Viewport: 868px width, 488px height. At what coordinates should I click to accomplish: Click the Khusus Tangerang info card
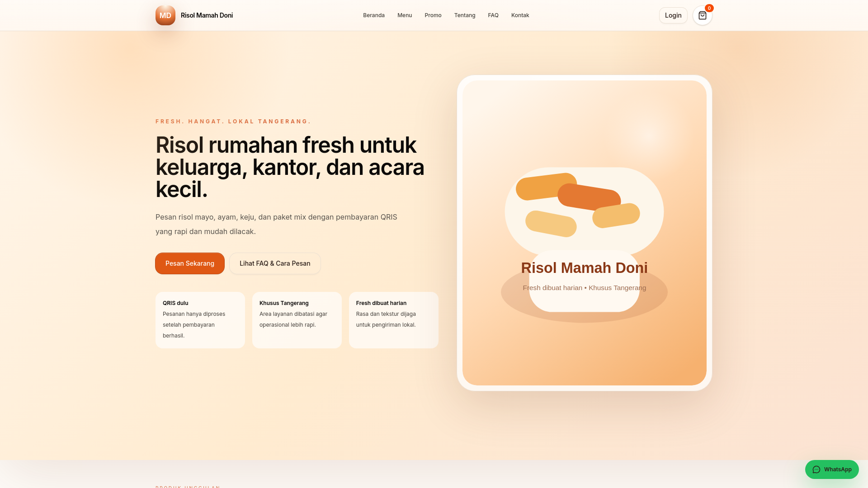(297, 320)
